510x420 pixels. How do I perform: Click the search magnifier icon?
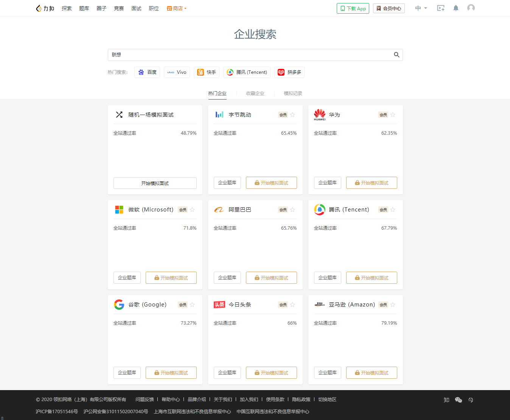[x=396, y=55]
